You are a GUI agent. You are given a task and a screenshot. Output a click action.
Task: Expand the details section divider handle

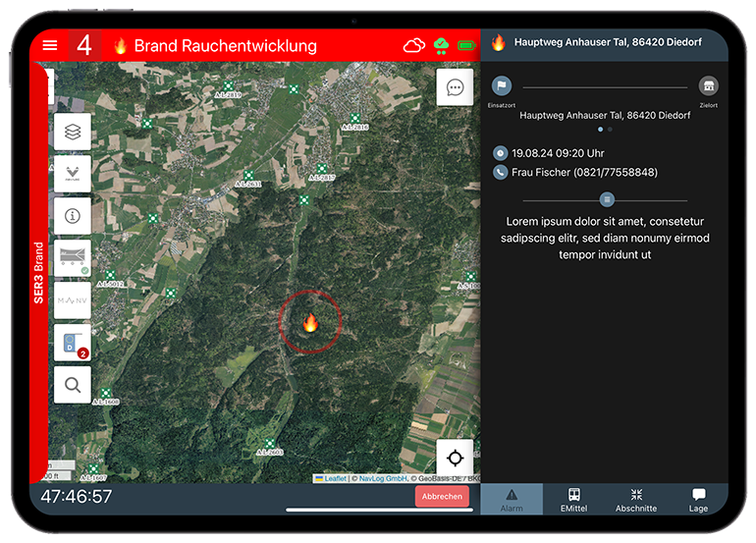click(x=608, y=199)
